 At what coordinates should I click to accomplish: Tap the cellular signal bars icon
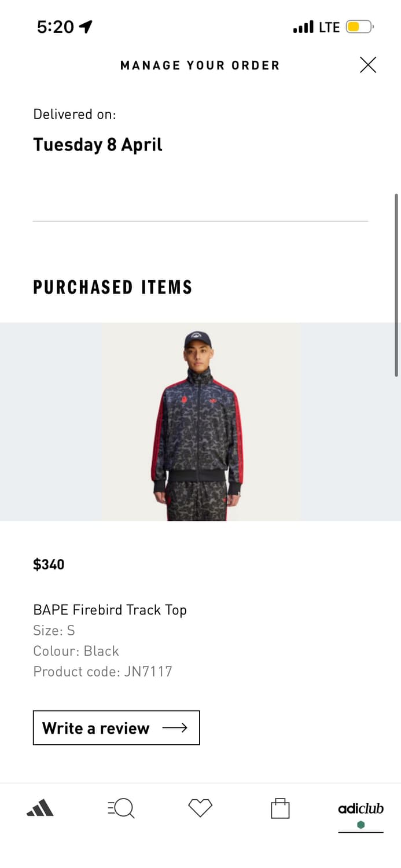303,27
